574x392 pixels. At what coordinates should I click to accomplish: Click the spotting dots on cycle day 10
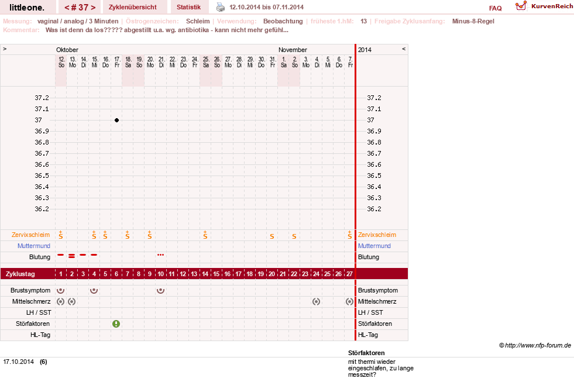(x=161, y=255)
